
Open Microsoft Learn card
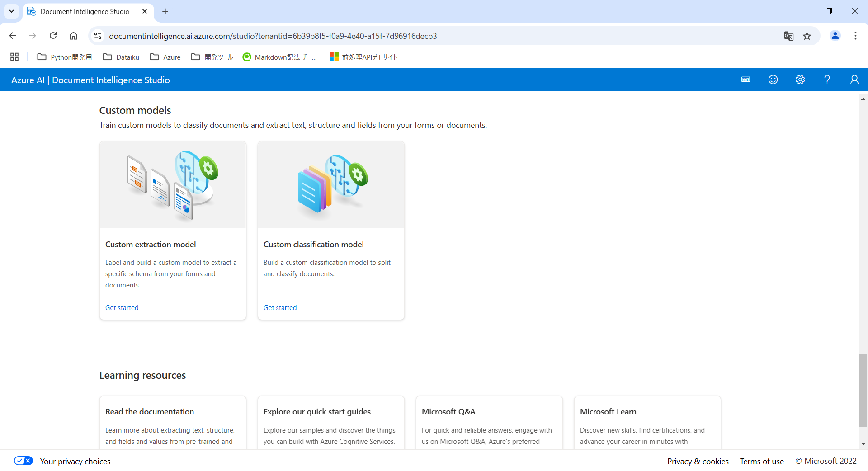(x=647, y=423)
